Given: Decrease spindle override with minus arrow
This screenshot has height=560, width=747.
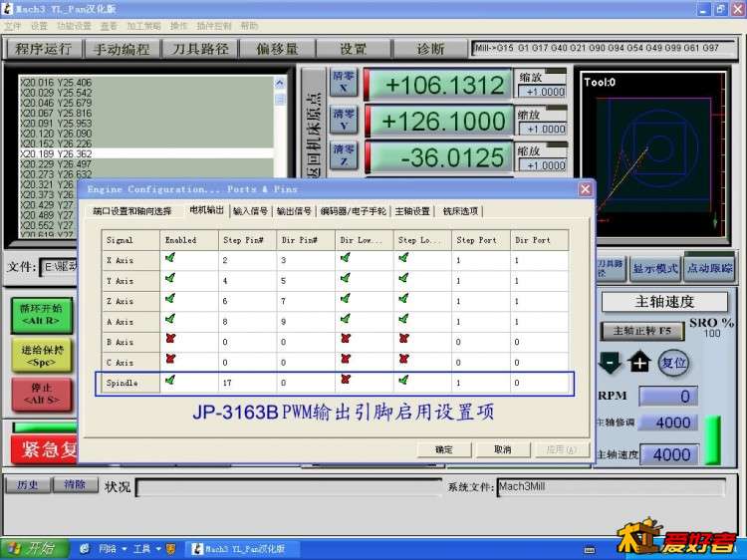Looking at the screenshot, I should [x=610, y=363].
